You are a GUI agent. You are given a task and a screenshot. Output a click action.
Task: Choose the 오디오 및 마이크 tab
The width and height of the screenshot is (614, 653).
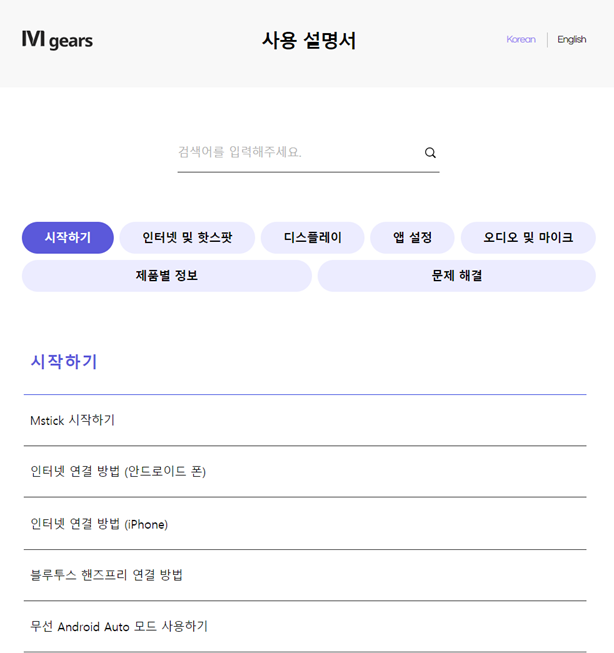pos(528,238)
